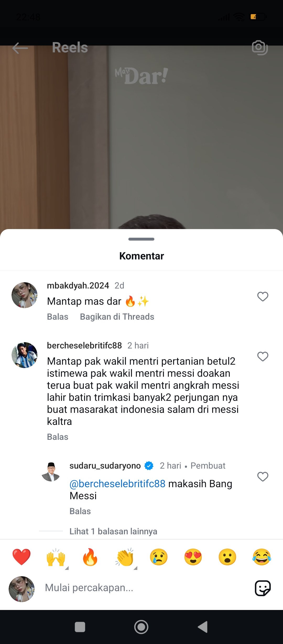
Task: Tap the comment sheet drag handle
Action: coord(141,239)
